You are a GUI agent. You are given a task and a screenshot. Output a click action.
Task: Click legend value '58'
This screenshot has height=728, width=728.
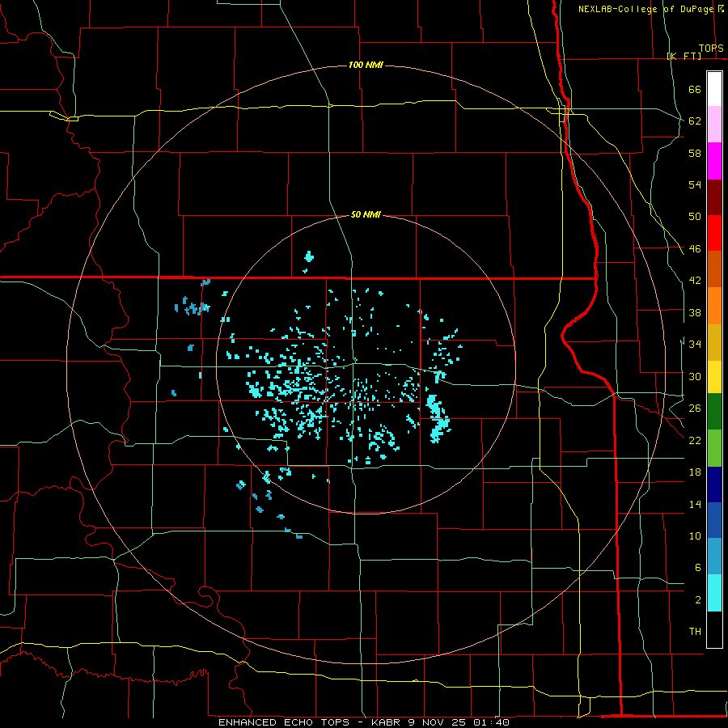[x=695, y=153]
